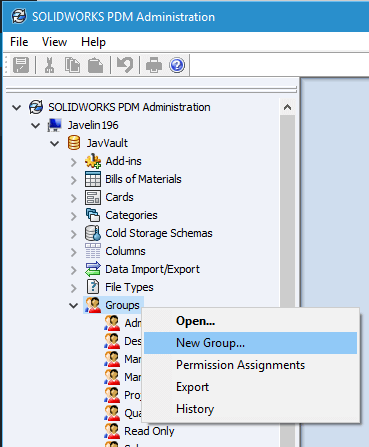The height and width of the screenshot is (447, 369).
Task: Select the Columns tree label
Action: 125,251
